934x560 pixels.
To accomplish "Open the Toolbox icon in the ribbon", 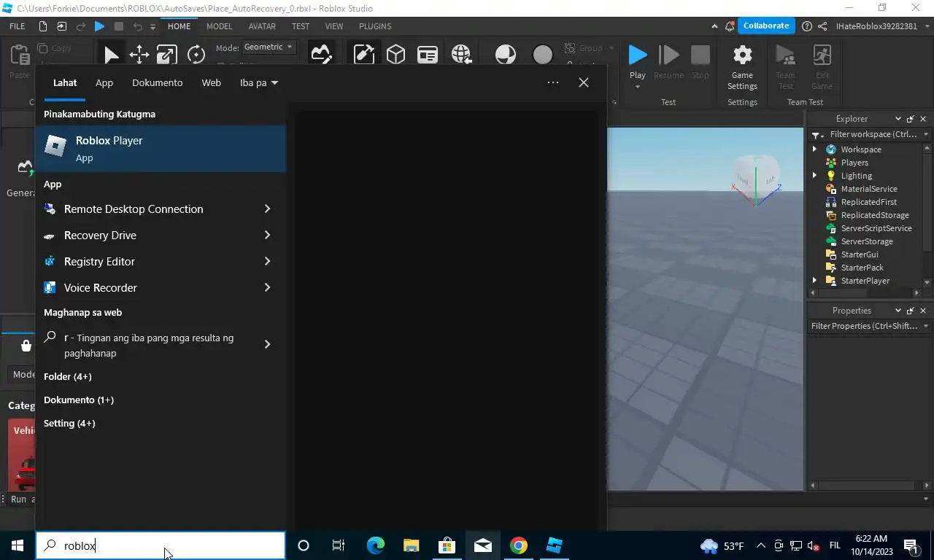I will (363, 55).
